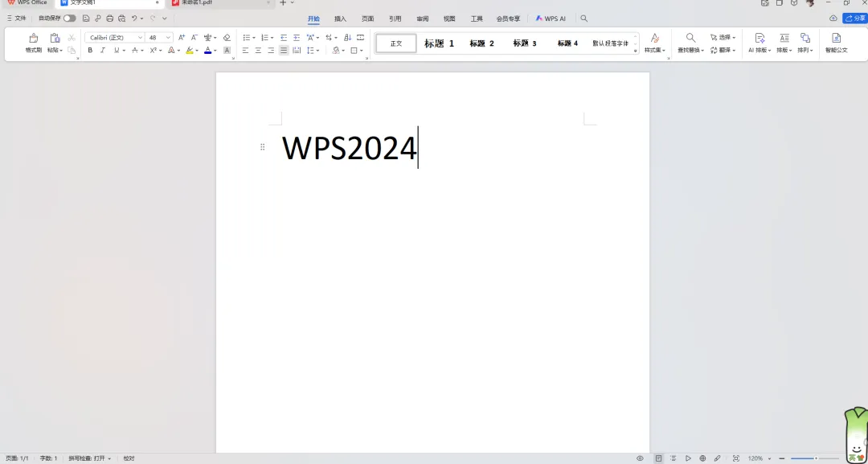Click the Distributed alignment icon
Screen dimensions: 868x464
pyautogui.click(x=297, y=51)
